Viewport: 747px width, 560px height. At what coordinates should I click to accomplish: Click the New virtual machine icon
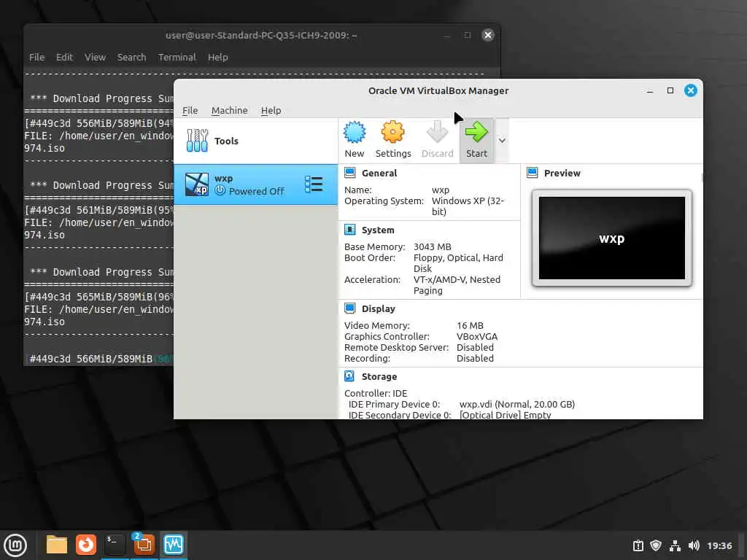[355, 133]
